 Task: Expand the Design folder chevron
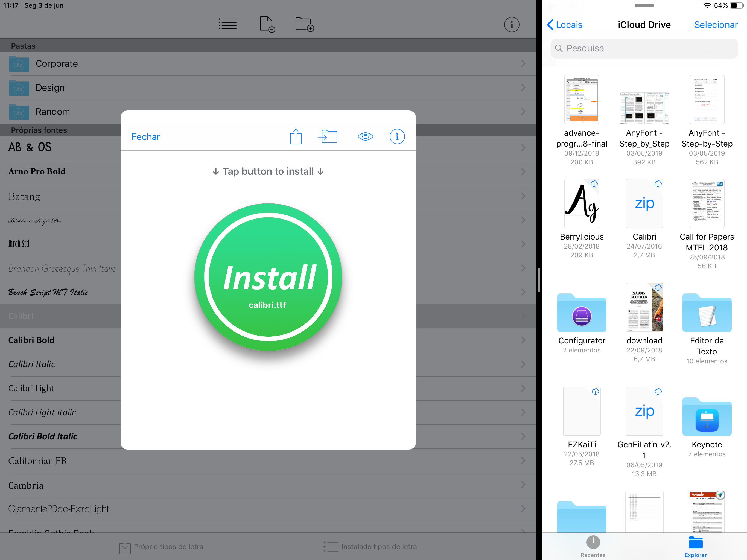(x=523, y=87)
